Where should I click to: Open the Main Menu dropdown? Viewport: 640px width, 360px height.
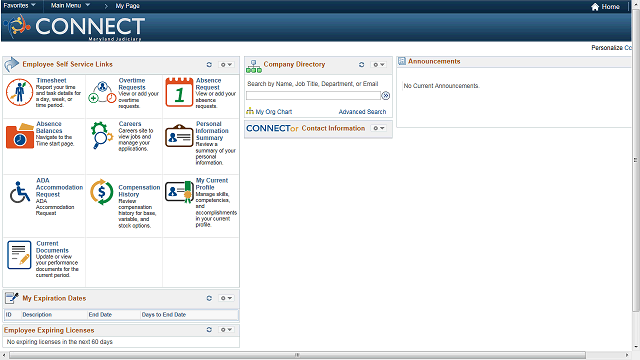pyautogui.click(x=70, y=6)
